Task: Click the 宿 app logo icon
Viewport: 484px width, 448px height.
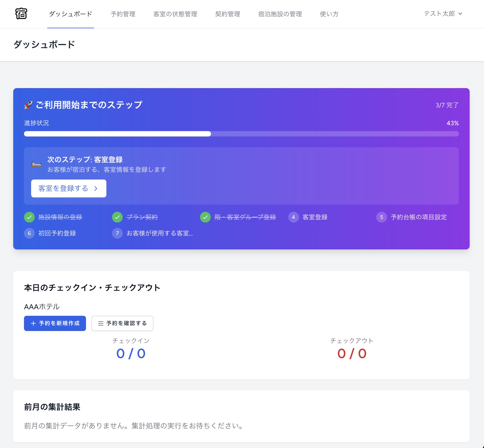Action: [x=21, y=14]
